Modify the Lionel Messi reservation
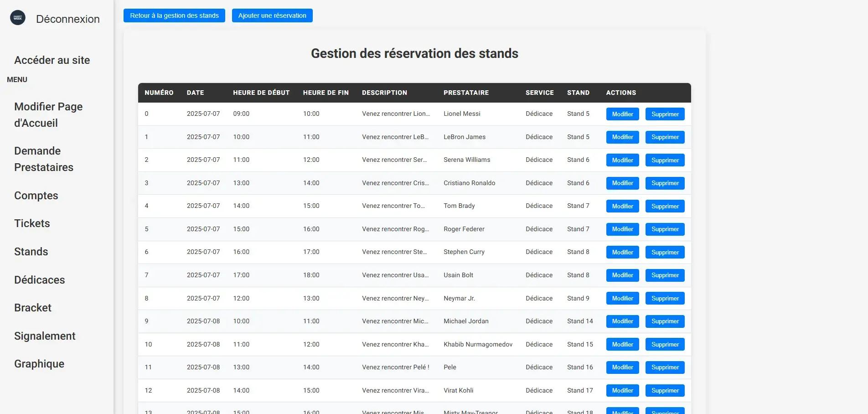The image size is (868, 414). pos(622,114)
